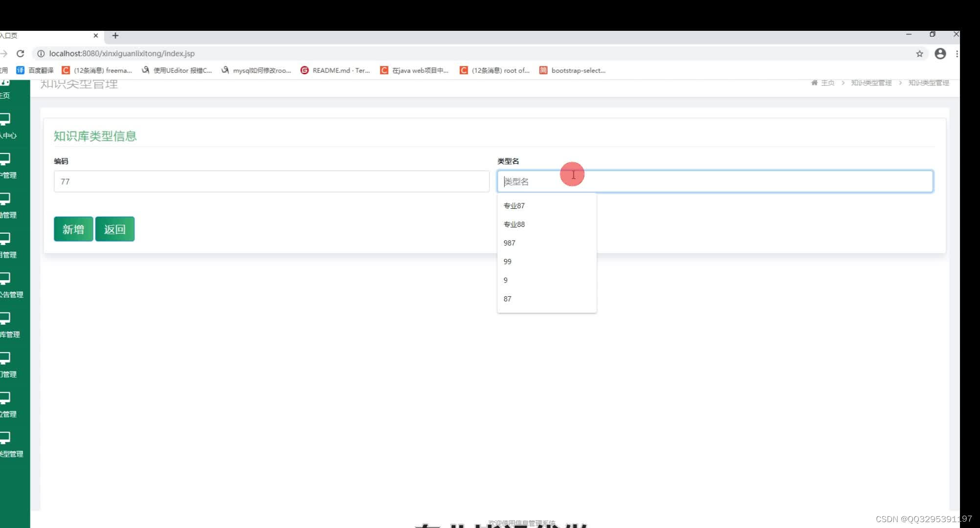
Task: Click the breadcrumb 知识类型管理 middle link
Action: click(871, 83)
